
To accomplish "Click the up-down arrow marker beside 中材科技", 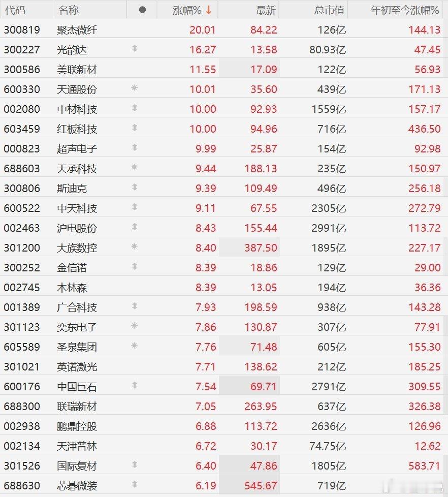I will click(135, 108).
